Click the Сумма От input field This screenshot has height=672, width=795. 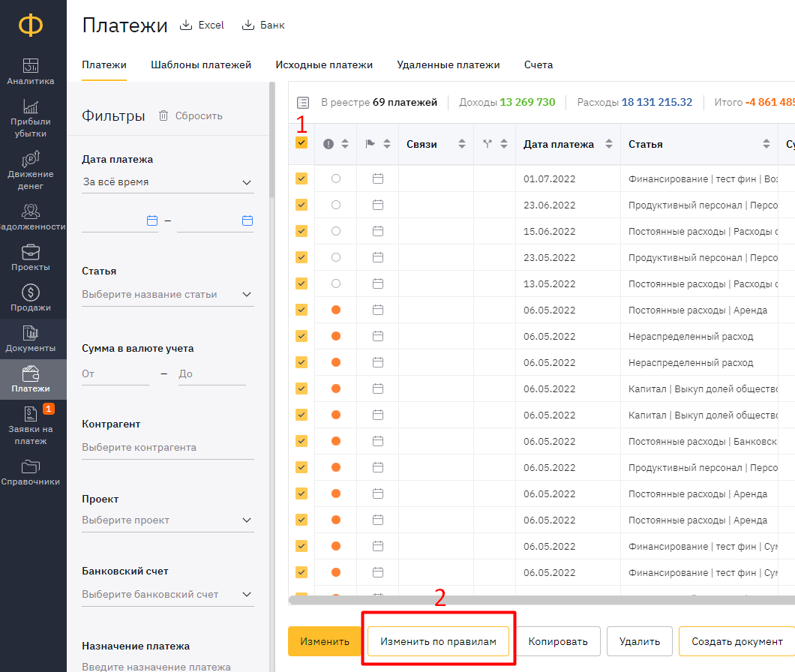[115, 374]
